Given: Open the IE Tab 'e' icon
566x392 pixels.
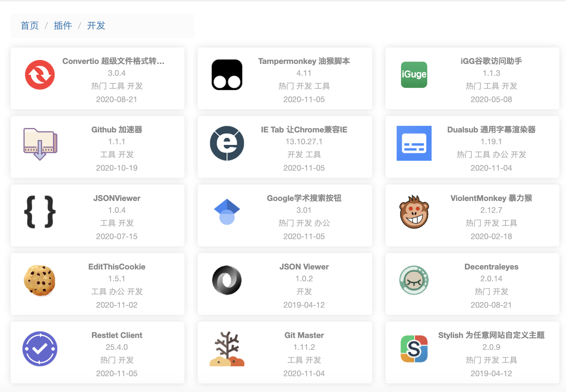Looking at the screenshot, I should (227, 143).
